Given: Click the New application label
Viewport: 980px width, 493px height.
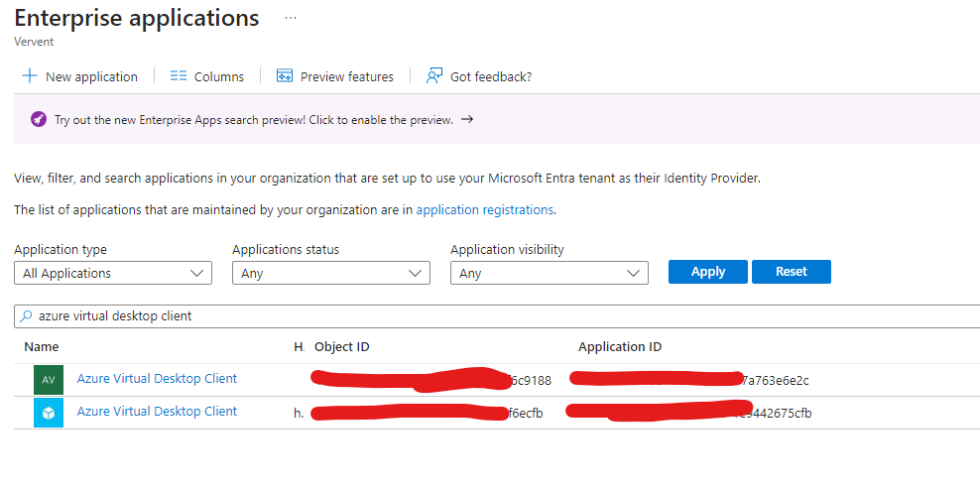Looking at the screenshot, I should 91,76.
